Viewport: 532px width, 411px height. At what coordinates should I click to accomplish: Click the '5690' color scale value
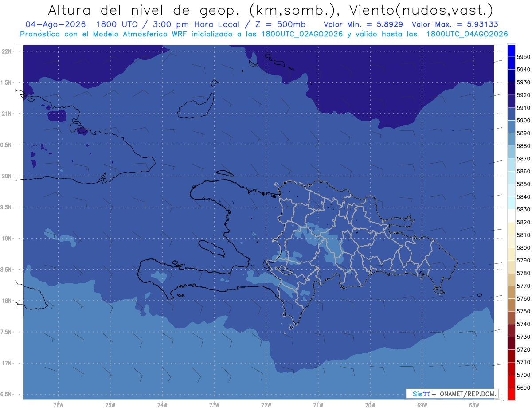tap(523, 388)
